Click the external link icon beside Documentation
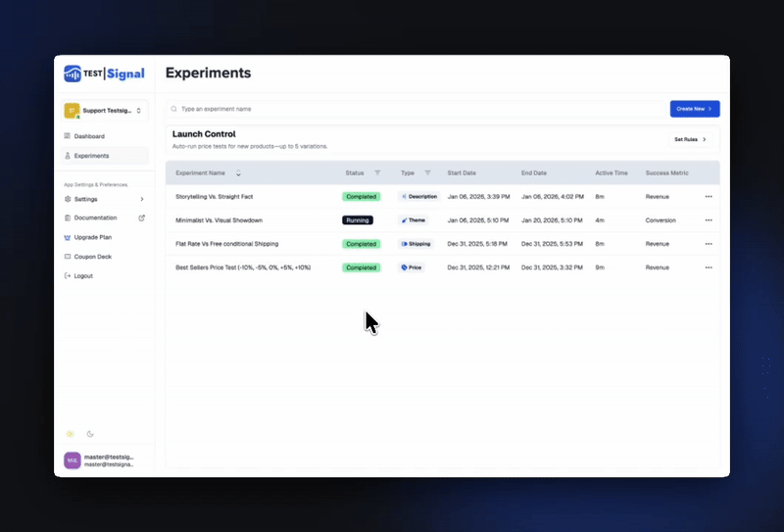 tap(142, 218)
